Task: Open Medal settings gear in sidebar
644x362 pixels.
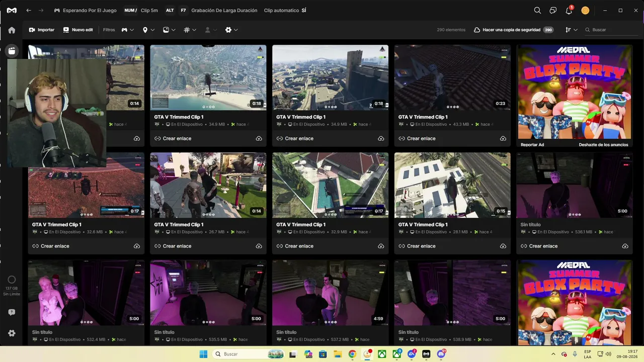Action: click(12, 333)
